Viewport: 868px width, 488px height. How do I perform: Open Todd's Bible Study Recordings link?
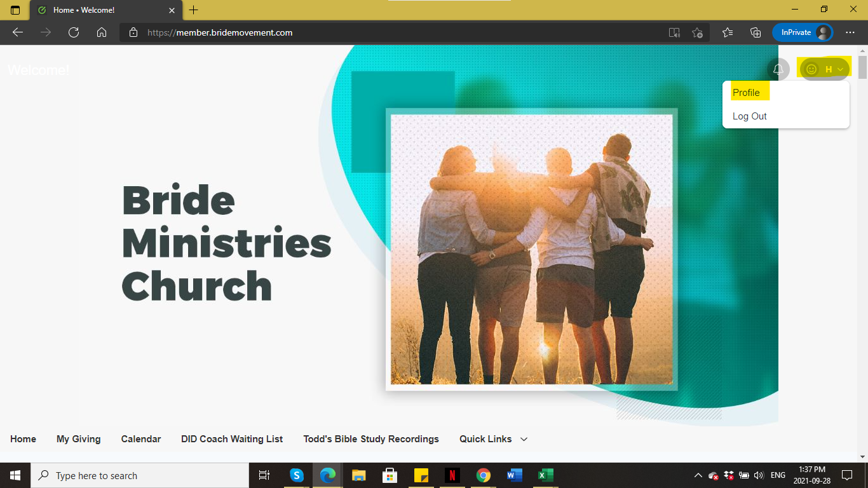tap(371, 439)
